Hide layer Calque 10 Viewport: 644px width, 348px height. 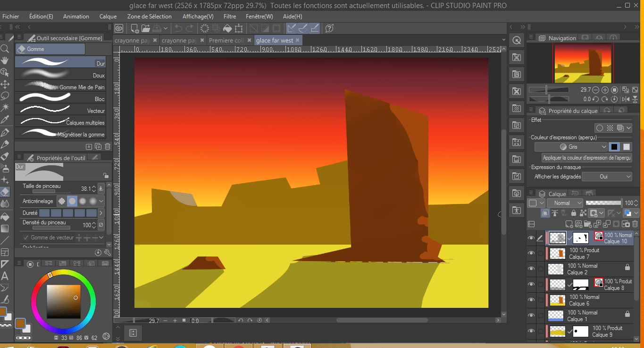[x=531, y=238]
